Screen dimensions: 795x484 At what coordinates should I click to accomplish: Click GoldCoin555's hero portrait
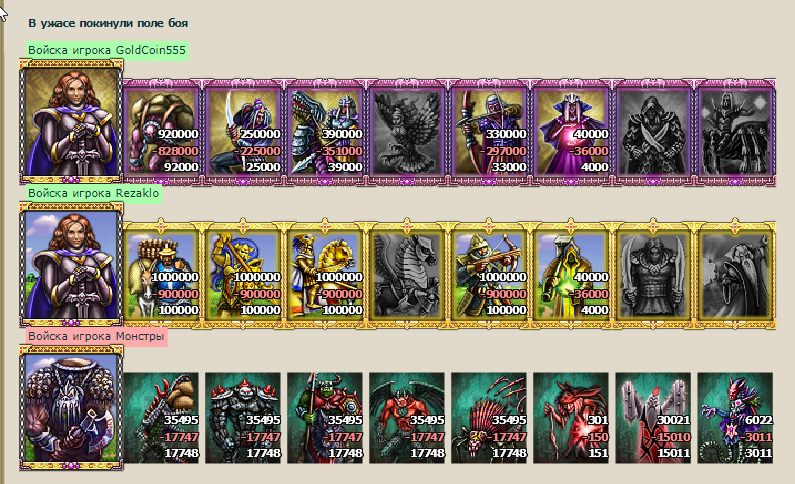(71, 122)
